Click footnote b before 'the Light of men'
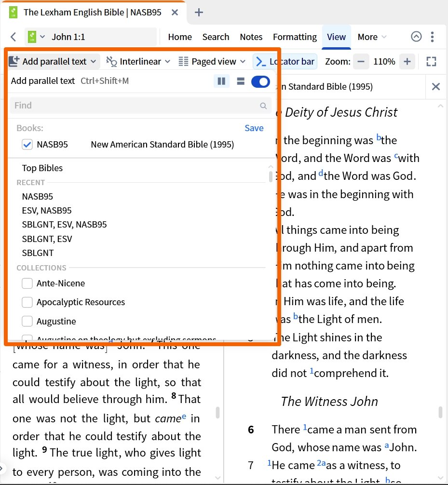 tap(296, 316)
